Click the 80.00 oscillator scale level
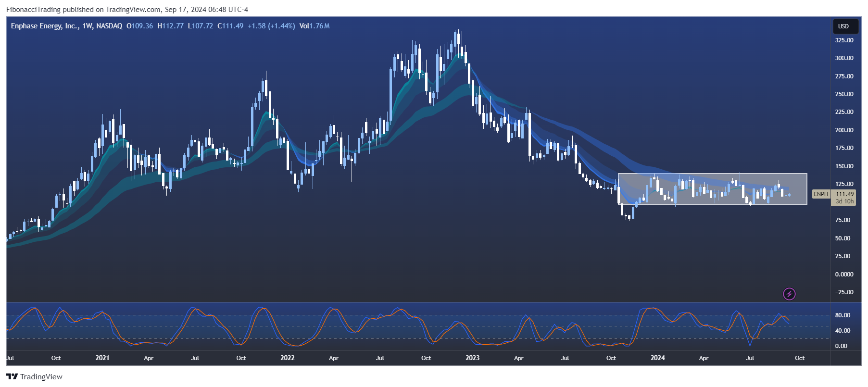Image resolution: width=868 pixels, height=387 pixels. coord(843,315)
